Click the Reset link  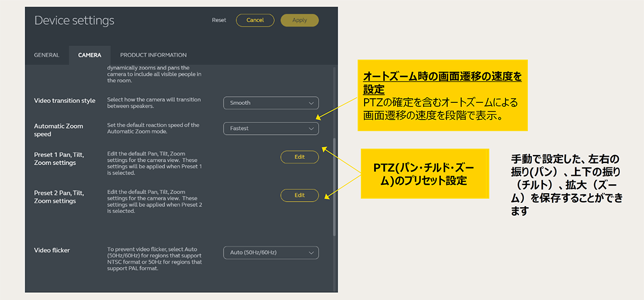pyautogui.click(x=219, y=20)
